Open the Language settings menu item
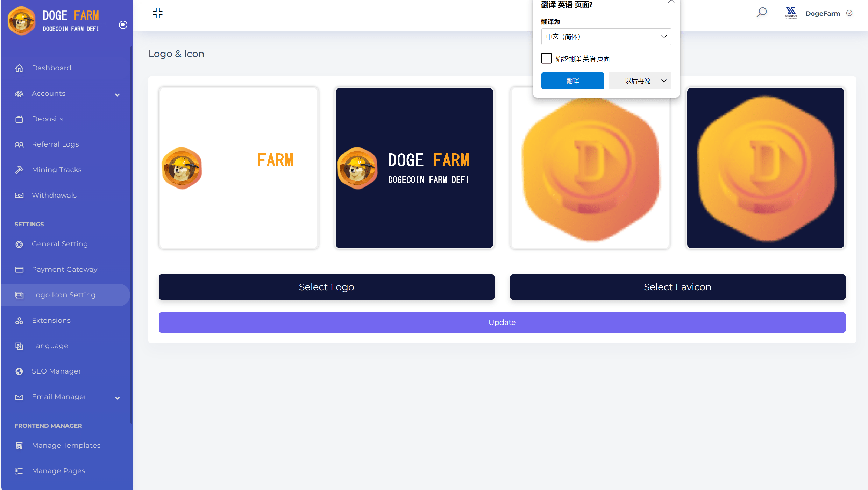 (50, 346)
